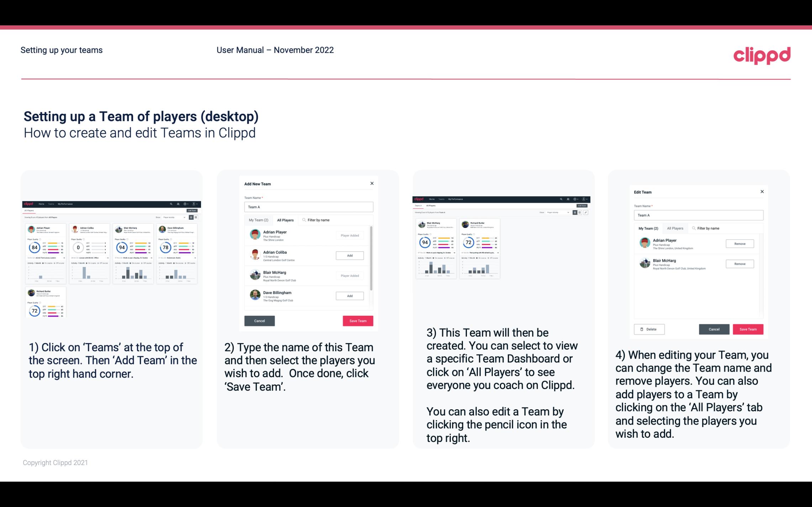The width and height of the screenshot is (812, 507).
Task: Click Save Team button in Add New Team dialog
Action: point(357,320)
